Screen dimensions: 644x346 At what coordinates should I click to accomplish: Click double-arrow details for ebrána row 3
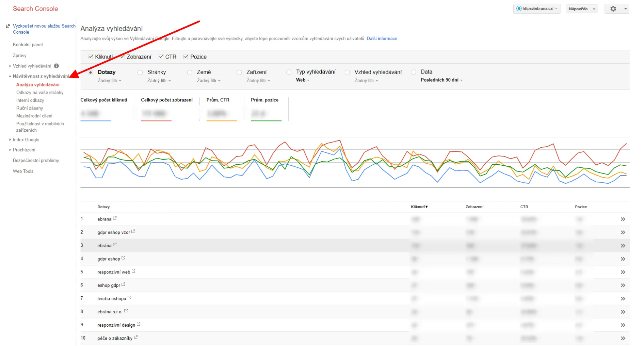tap(623, 246)
